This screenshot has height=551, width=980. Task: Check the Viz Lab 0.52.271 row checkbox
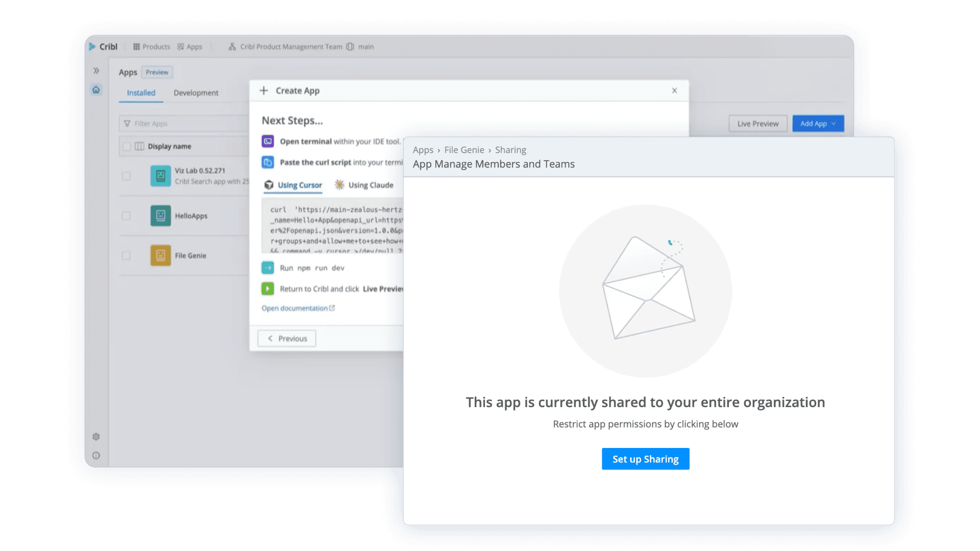coord(126,176)
